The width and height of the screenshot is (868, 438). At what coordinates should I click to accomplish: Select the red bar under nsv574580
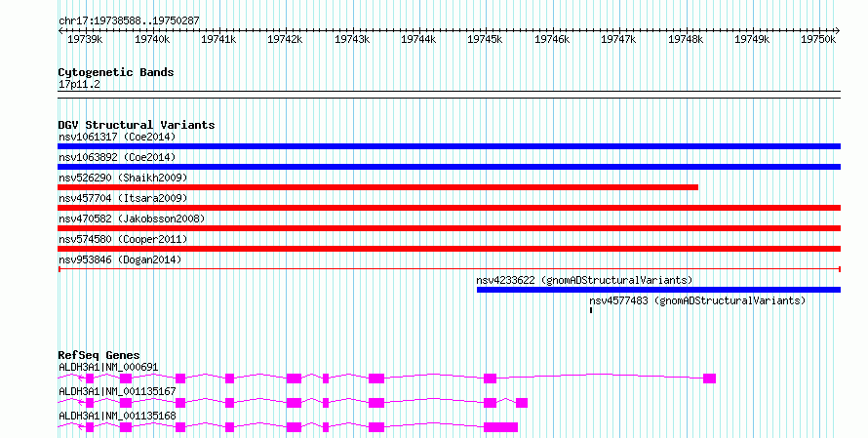[449, 249]
